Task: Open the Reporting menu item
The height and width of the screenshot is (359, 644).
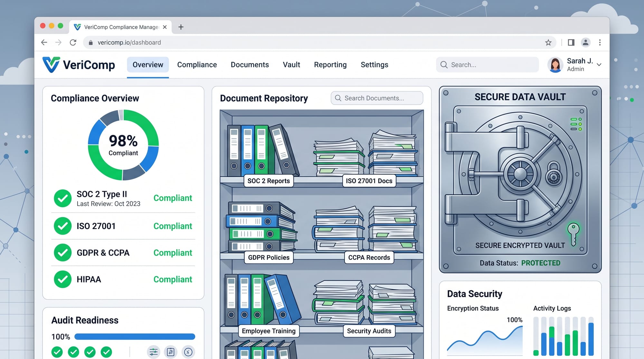Action: click(x=330, y=65)
